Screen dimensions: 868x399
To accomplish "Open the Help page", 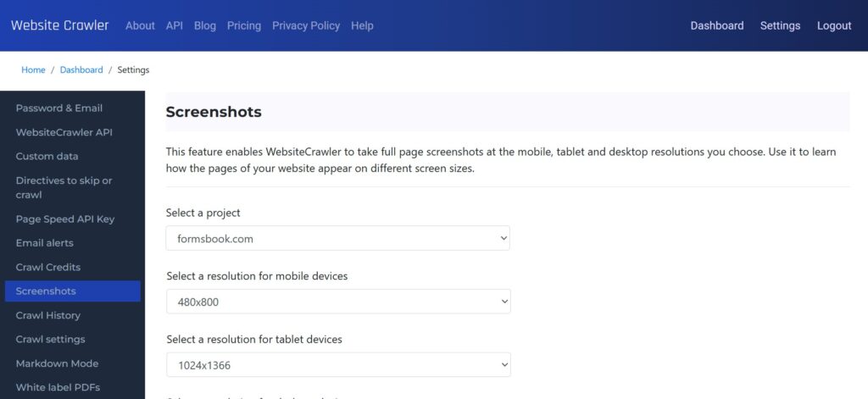I will tap(362, 25).
